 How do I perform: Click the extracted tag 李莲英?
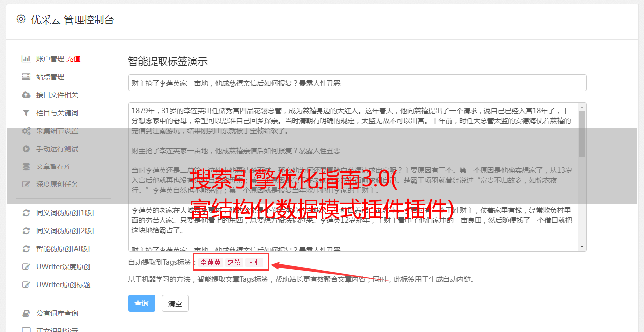(211, 262)
